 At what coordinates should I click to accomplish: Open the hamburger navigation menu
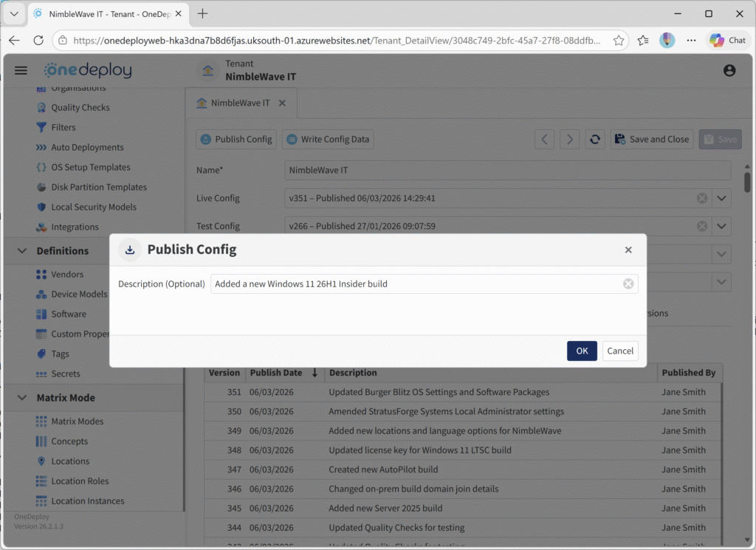point(21,70)
